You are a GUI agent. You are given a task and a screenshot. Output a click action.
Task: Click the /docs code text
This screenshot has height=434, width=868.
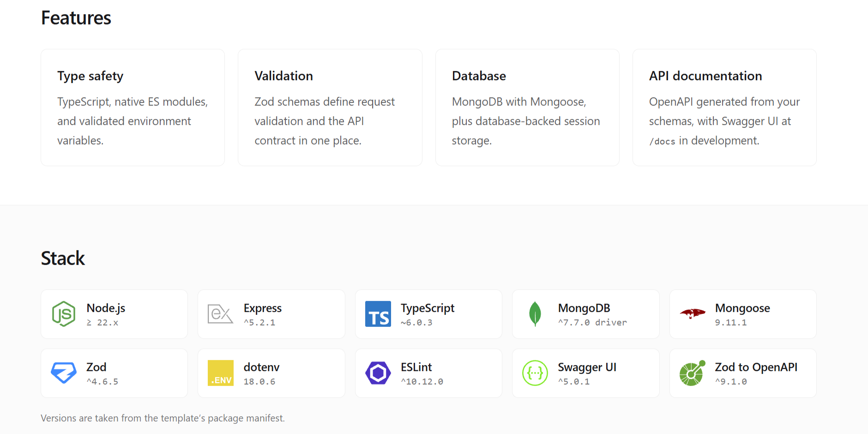pyautogui.click(x=662, y=141)
